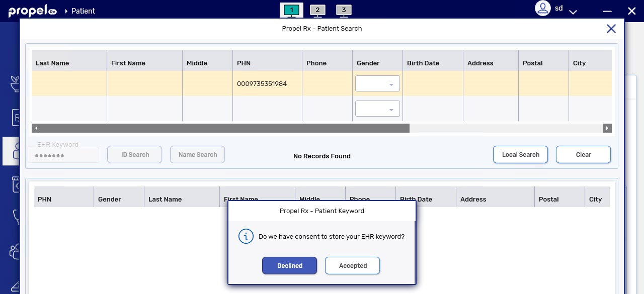Click the Patient breadcrumb item
Viewport: 644px width, 294px height.
pos(83,11)
